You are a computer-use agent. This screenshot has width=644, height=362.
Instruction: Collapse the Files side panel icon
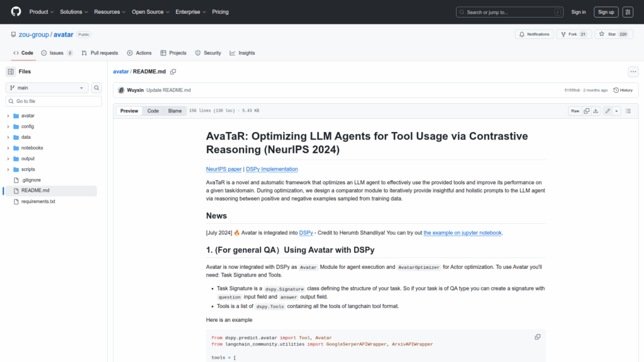[x=11, y=72]
